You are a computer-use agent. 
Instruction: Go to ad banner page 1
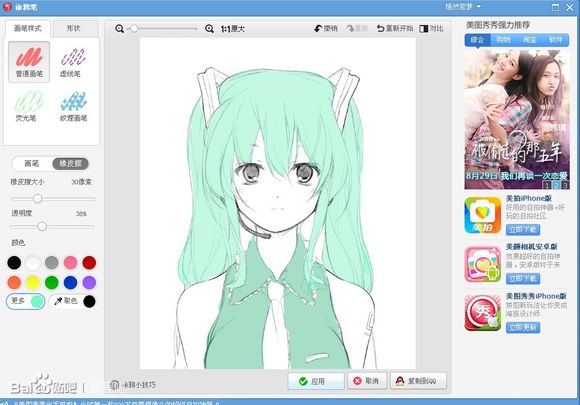[547, 185]
